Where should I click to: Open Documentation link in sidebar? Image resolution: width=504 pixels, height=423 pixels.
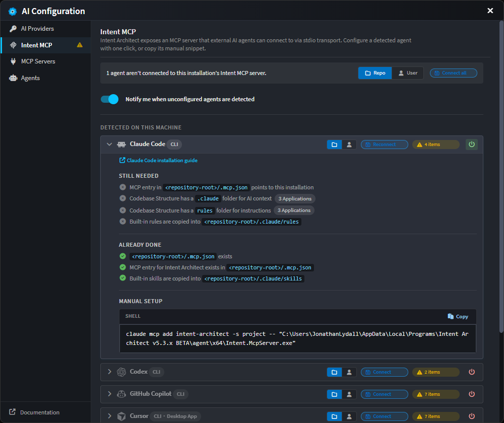[x=34, y=412]
